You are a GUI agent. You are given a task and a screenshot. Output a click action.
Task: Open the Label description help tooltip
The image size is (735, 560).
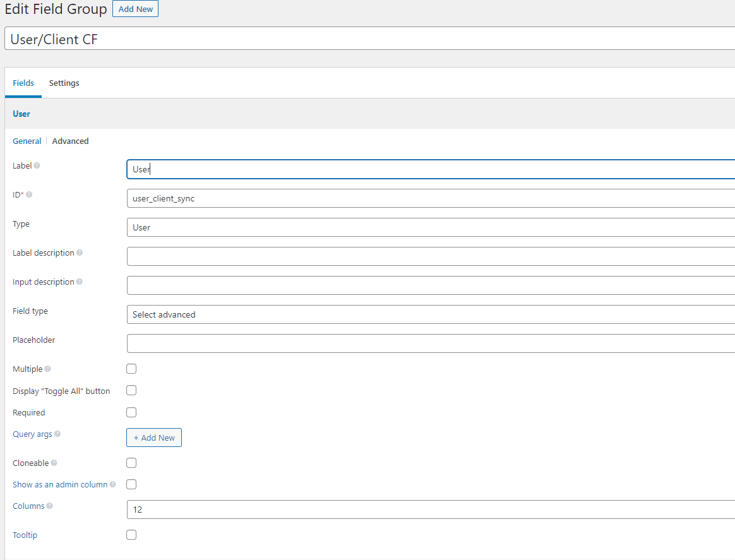pyautogui.click(x=80, y=253)
